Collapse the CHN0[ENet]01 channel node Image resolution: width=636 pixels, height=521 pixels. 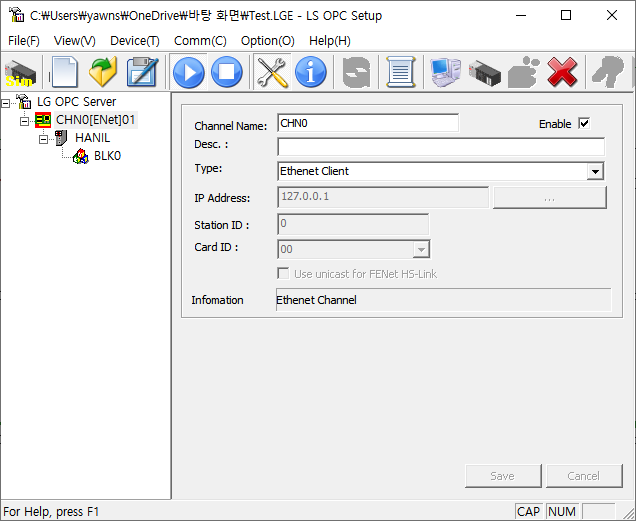(x=24, y=121)
